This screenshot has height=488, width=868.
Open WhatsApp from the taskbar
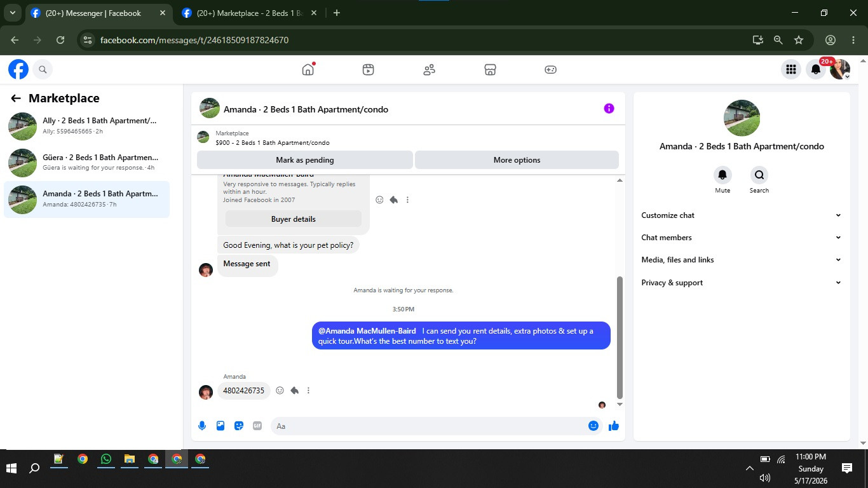[x=105, y=459]
